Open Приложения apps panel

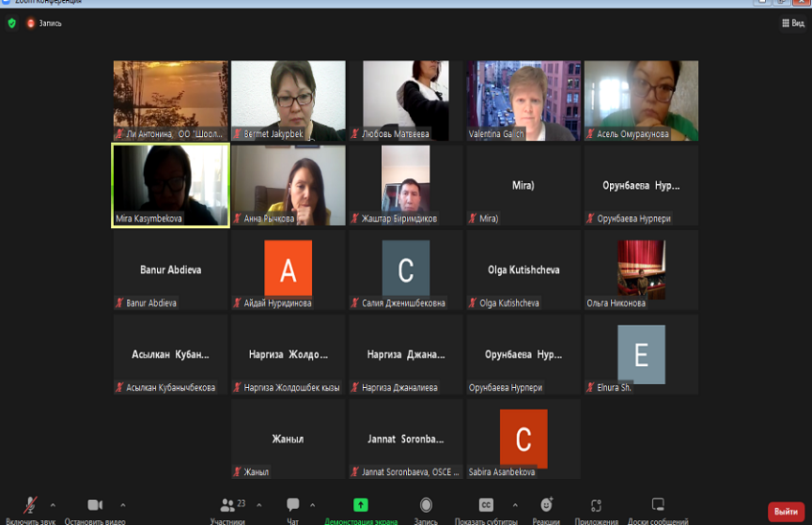tap(596, 506)
